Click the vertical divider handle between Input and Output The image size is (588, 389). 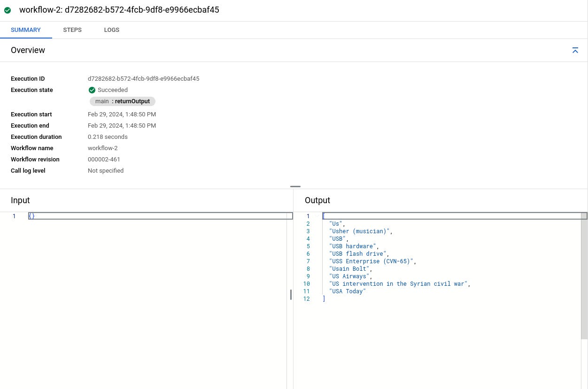pyautogui.click(x=291, y=295)
